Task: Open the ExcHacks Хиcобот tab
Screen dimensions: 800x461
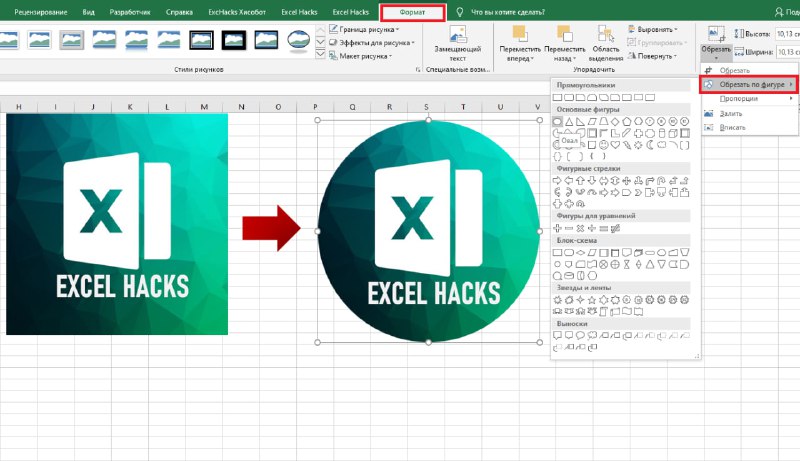Action: 237,12
